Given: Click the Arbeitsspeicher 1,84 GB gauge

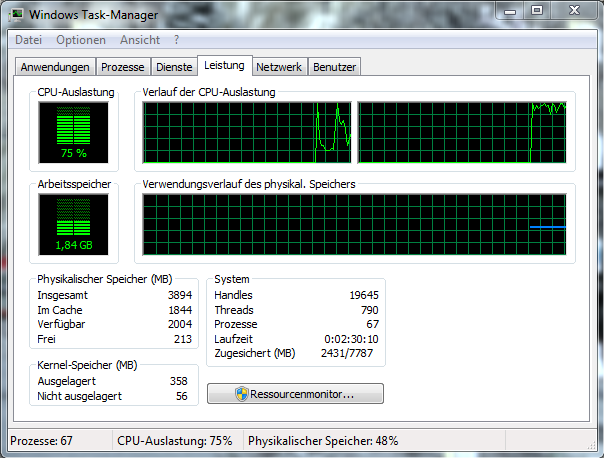Looking at the screenshot, I should (x=74, y=224).
